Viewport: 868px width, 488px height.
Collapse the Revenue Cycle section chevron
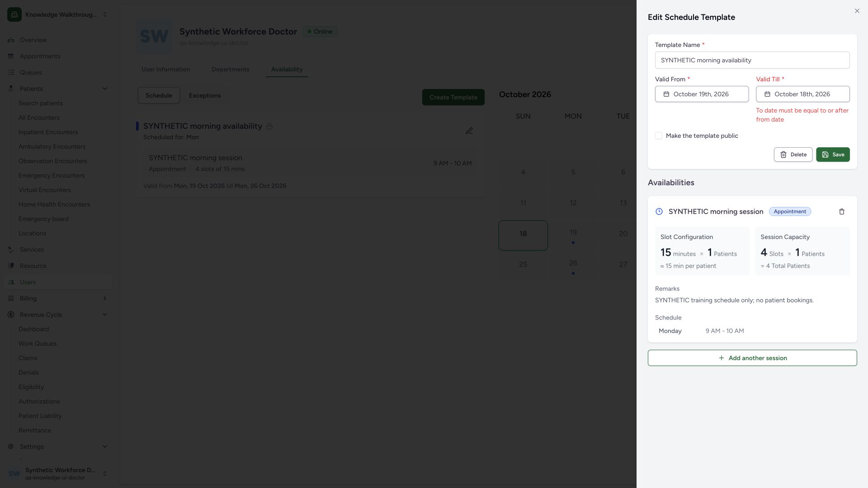coord(105,314)
